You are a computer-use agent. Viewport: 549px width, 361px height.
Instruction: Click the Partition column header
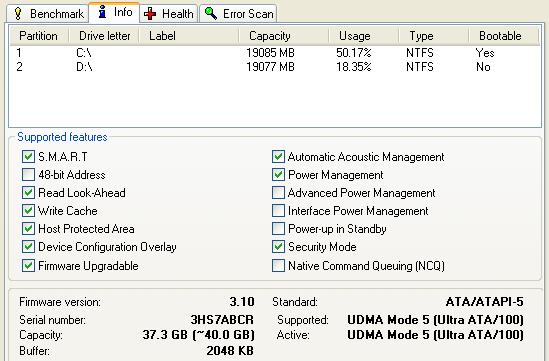click(x=39, y=36)
